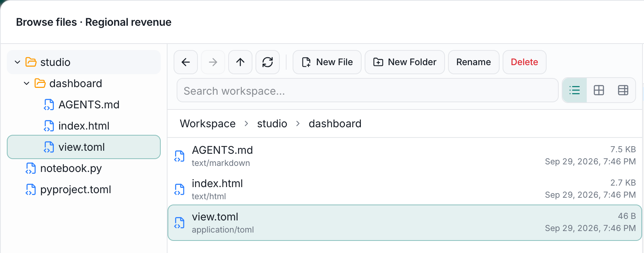Open AGENTS.md in the file list
The image size is (644, 253).
click(x=404, y=156)
